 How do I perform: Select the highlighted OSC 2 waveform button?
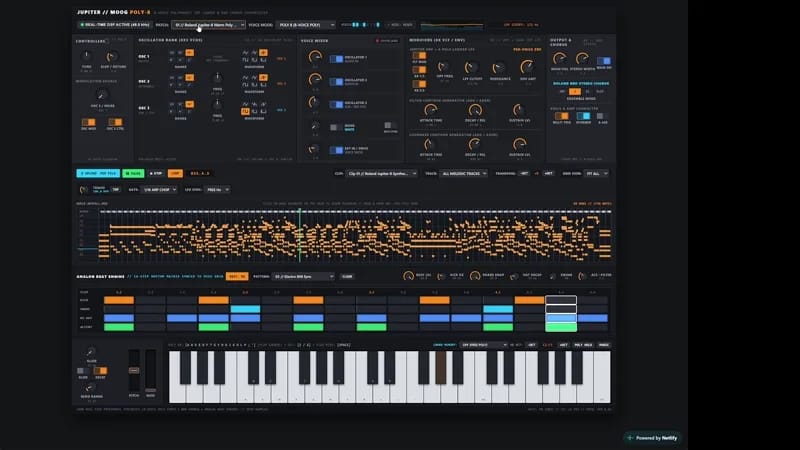click(263, 78)
